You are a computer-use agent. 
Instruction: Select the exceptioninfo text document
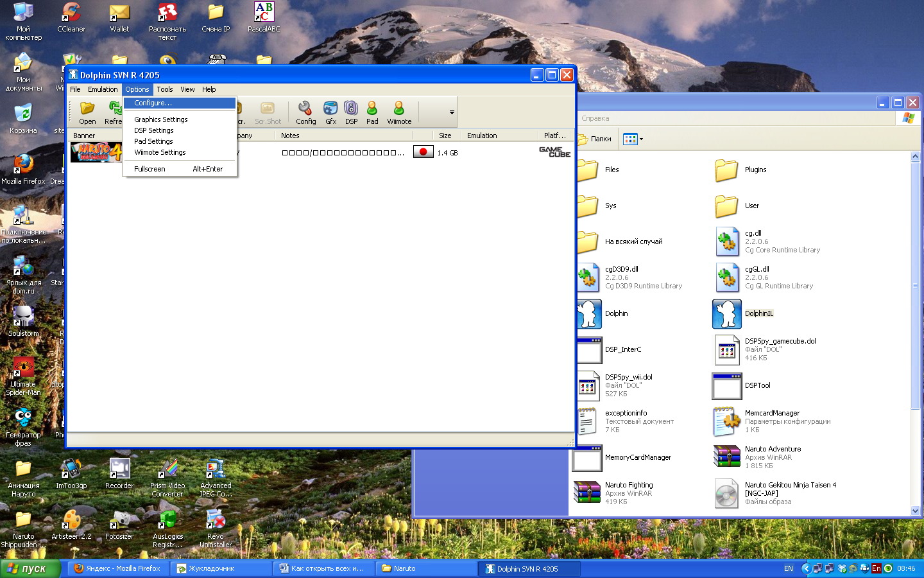click(x=625, y=421)
